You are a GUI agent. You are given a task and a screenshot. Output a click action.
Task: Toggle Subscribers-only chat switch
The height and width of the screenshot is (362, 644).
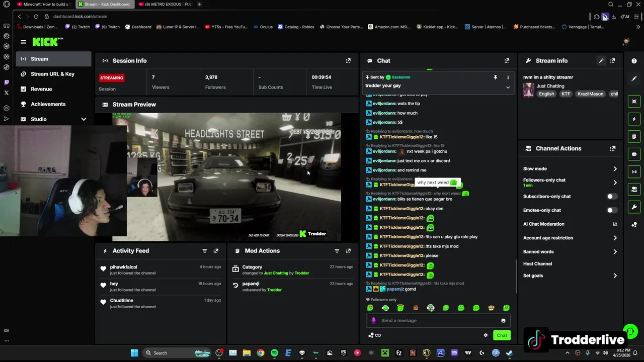(x=612, y=197)
